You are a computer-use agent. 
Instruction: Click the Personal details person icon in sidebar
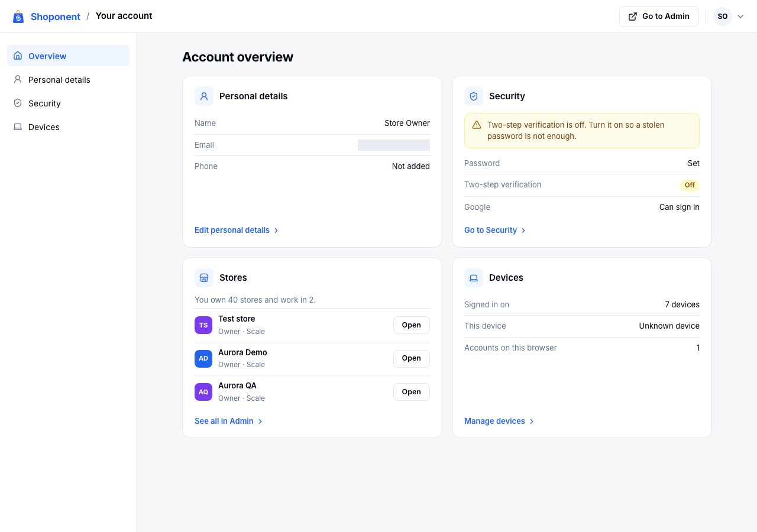18,79
